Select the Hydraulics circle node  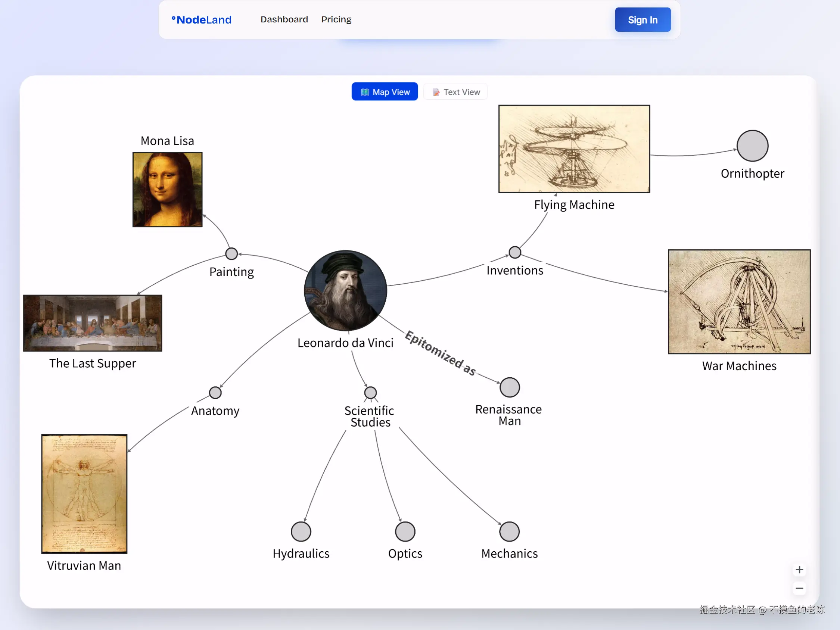(x=301, y=531)
